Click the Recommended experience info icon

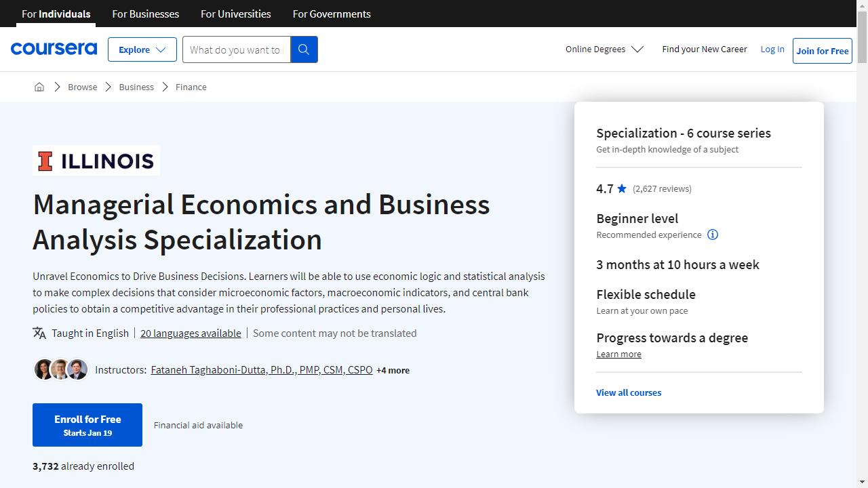tap(713, 235)
